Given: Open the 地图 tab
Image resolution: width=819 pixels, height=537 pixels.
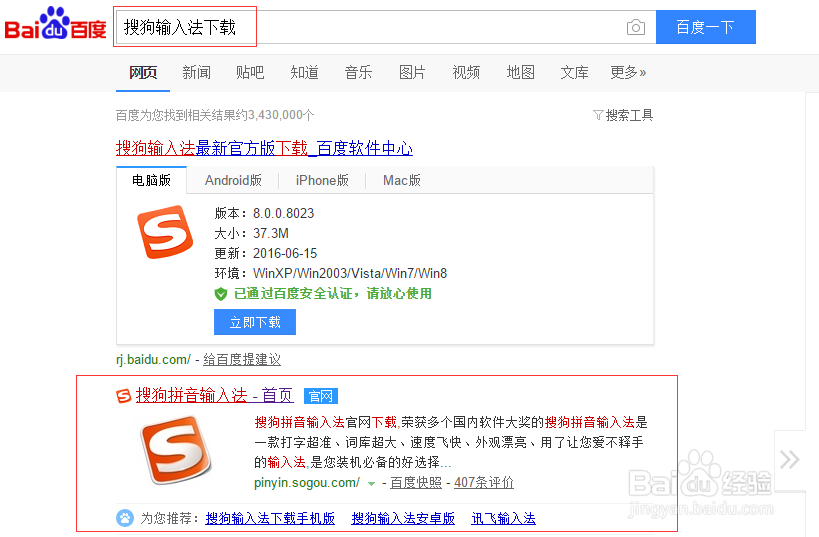Looking at the screenshot, I should coord(521,72).
